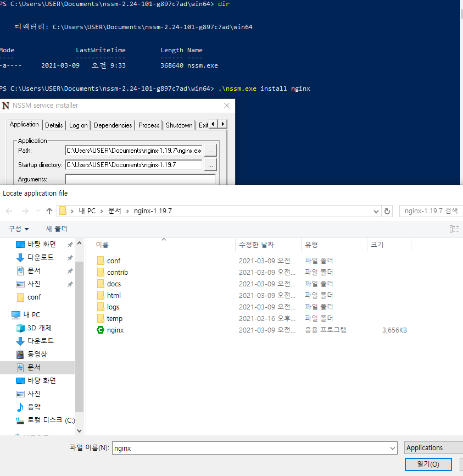Screen dimensions: 463x476
Task: Open 음악 in navigation pane
Action: [x=34, y=407]
